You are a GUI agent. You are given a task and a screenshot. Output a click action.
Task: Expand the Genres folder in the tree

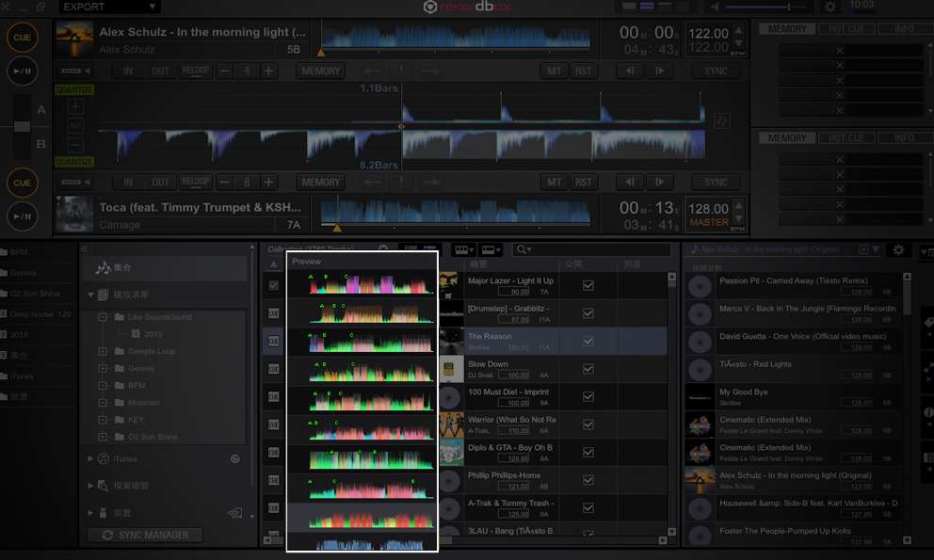pyautogui.click(x=103, y=368)
